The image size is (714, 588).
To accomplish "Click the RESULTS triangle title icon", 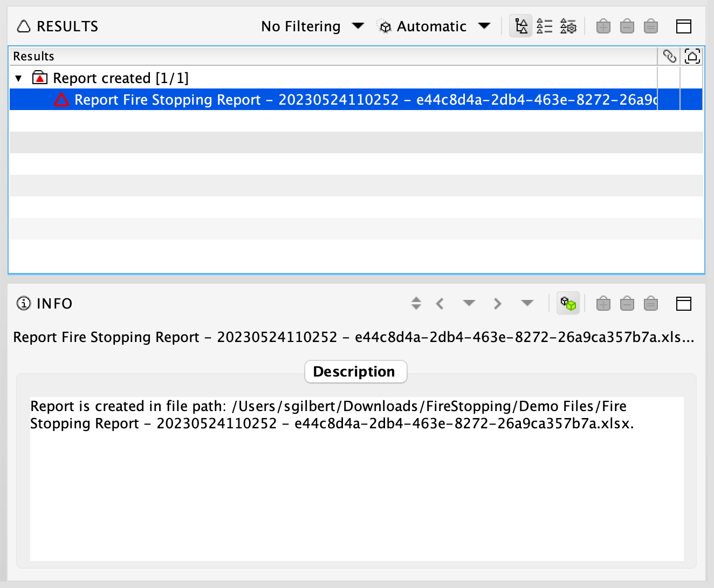I will (24, 26).
